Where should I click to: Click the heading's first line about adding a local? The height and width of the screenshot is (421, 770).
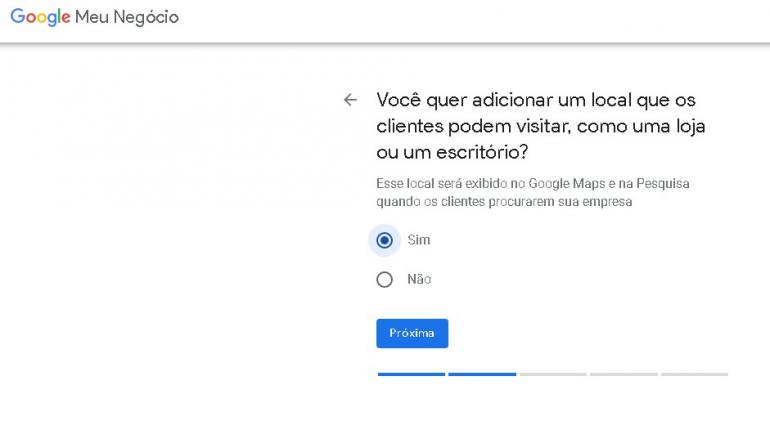click(535, 100)
